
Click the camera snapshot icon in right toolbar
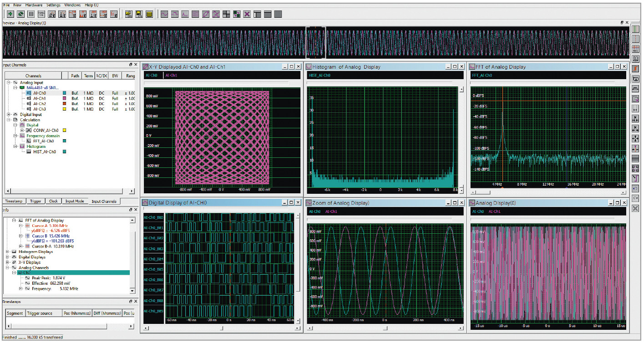click(x=636, y=78)
